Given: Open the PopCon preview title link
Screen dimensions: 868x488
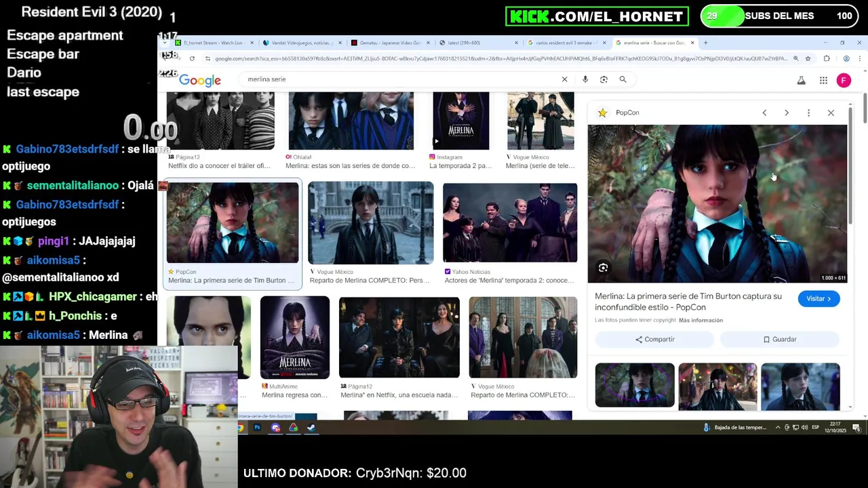Looking at the screenshot, I should [688, 302].
